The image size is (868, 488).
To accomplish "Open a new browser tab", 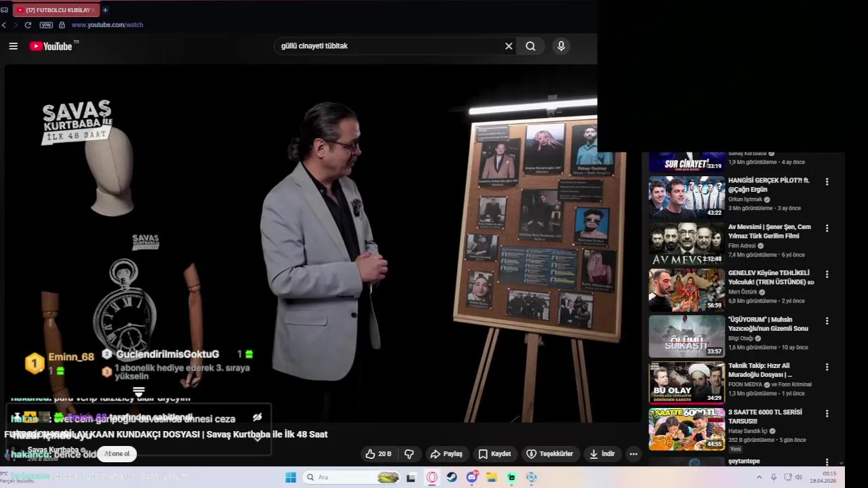I will [105, 10].
